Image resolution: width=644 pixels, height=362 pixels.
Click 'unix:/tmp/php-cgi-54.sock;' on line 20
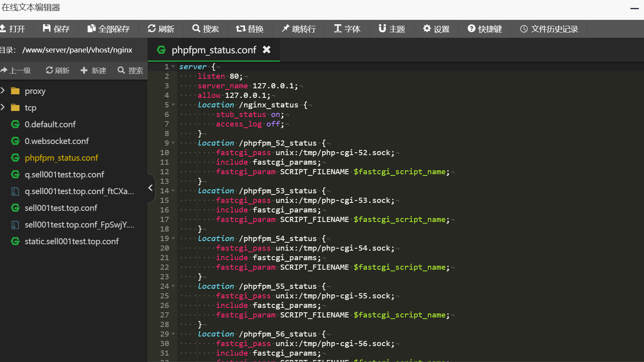tap(335, 248)
